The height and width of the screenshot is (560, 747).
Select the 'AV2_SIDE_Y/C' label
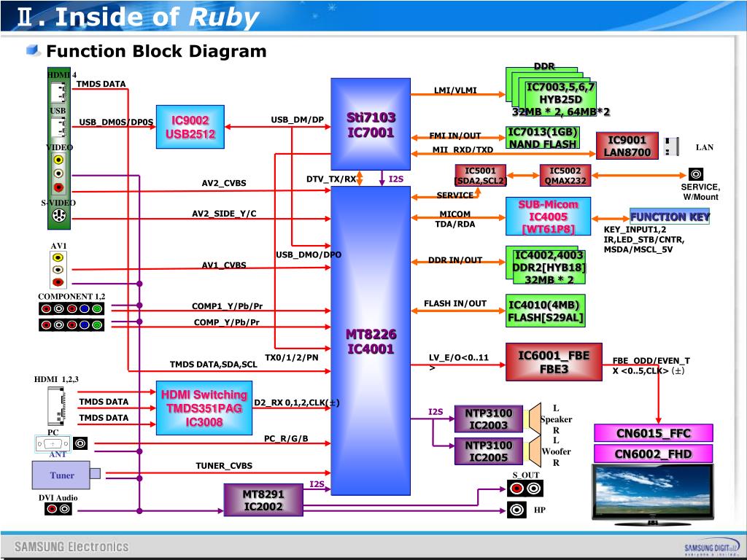[224, 214]
